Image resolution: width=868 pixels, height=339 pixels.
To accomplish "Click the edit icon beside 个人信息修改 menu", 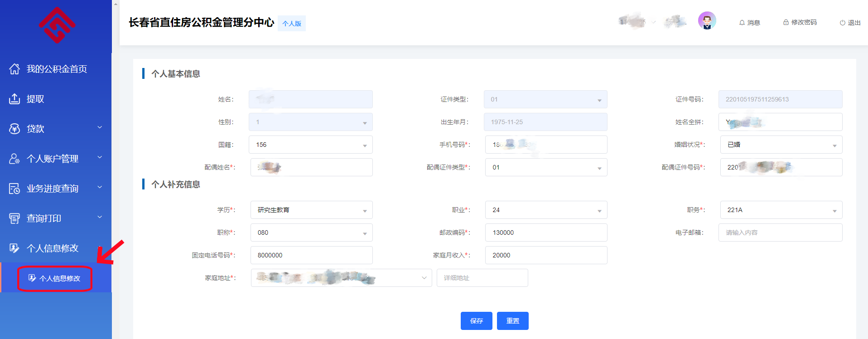I will point(14,248).
